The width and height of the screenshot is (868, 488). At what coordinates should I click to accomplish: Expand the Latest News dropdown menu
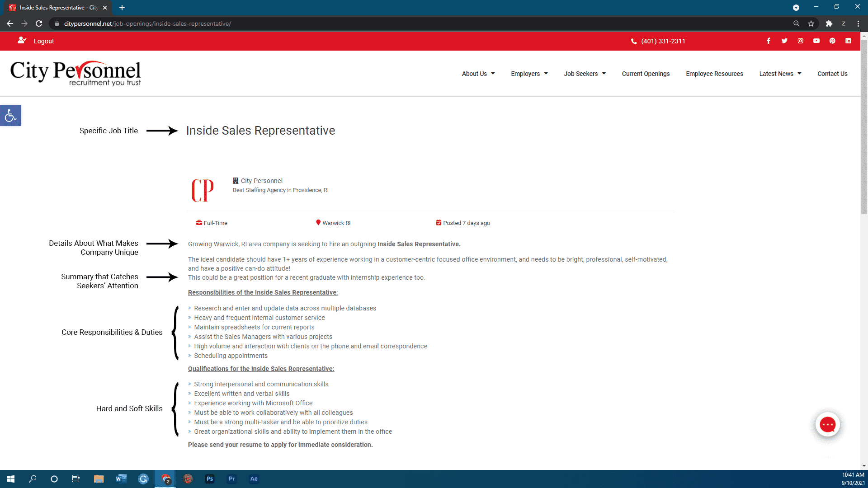(780, 74)
